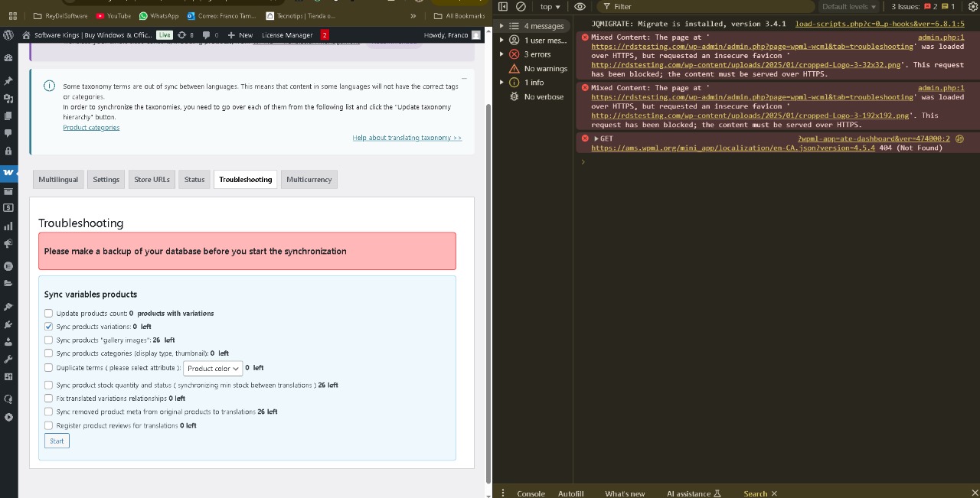The image size is (980, 498).
Task: Open the Pages icon in WP sidebar
Action: [x=8, y=116]
